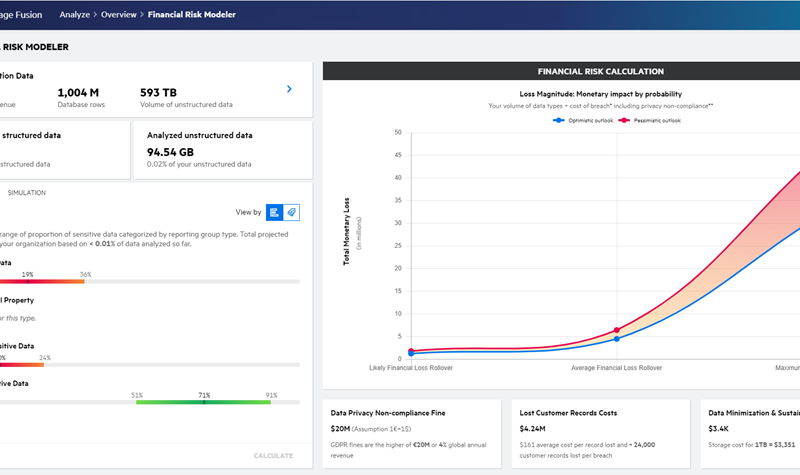Click the '1,004 M' database rows value
Viewport: 800px width, 475px height.
click(x=78, y=93)
